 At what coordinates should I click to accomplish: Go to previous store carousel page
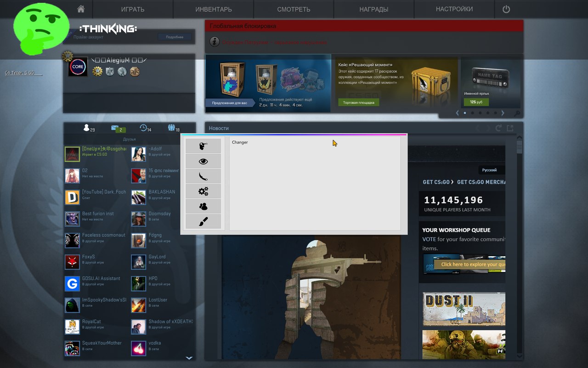pyautogui.click(x=457, y=113)
